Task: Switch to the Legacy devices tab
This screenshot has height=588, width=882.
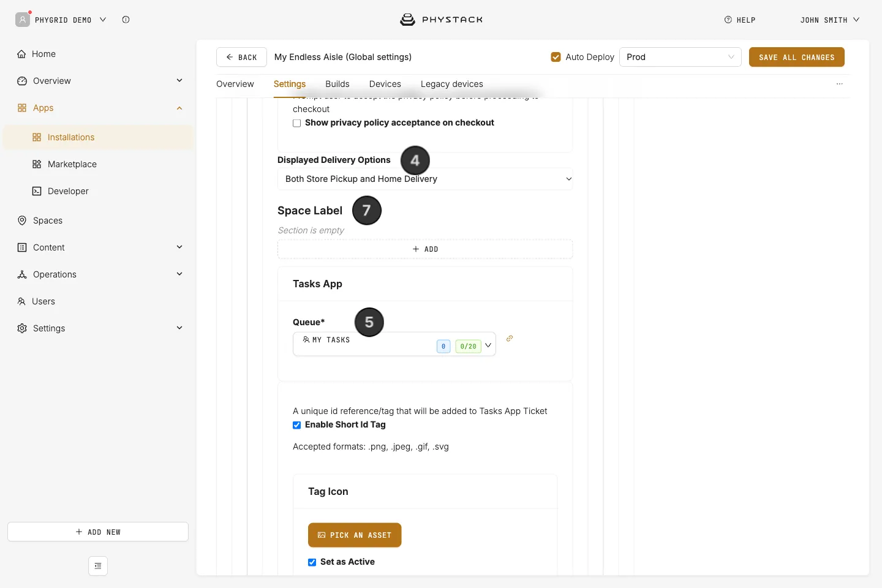Action: pyautogui.click(x=452, y=84)
